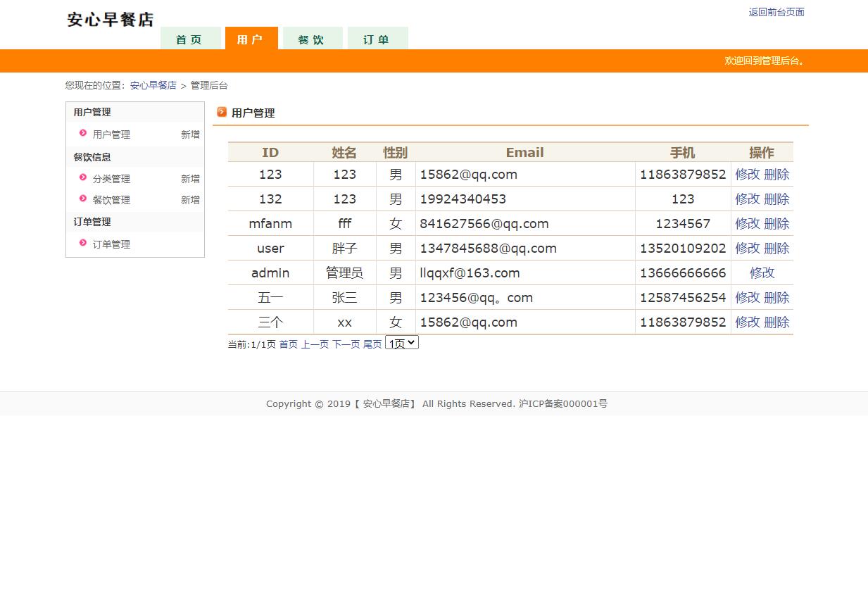This screenshot has height=609, width=868.
Task: Click 修改 for the admin user row
Action: click(762, 273)
